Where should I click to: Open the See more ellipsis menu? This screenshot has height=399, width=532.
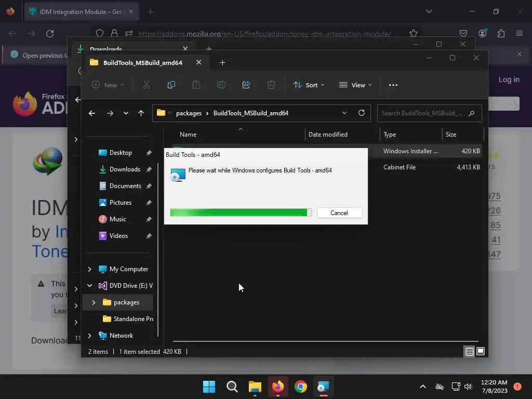point(393,85)
